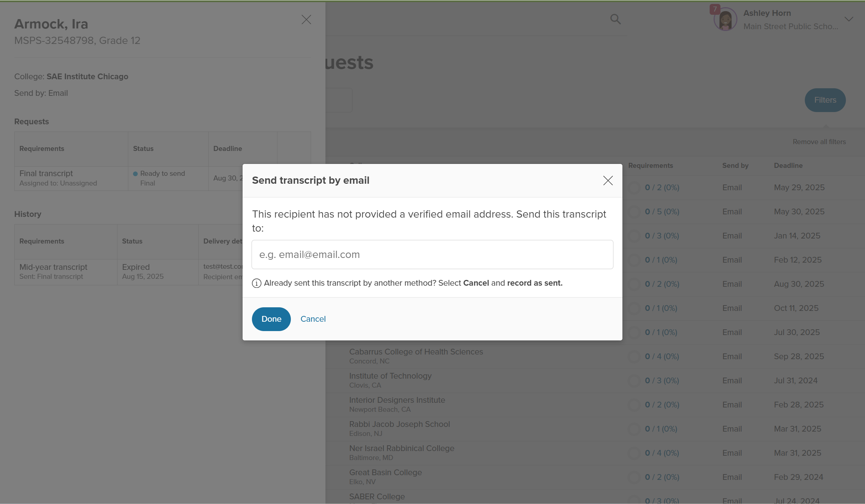The image size is (865, 504).
Task: Click Remove all filters link
Action: (x=819, y=142)
